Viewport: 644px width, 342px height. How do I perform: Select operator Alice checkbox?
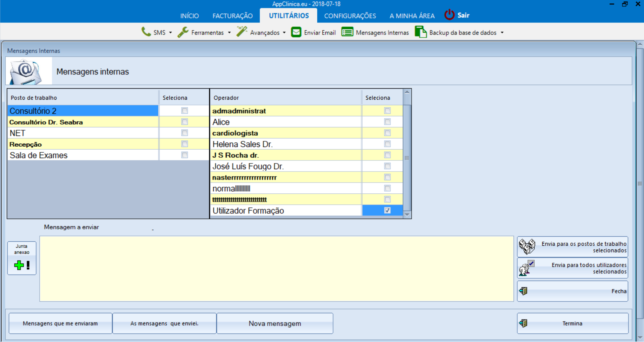[387, 121]
